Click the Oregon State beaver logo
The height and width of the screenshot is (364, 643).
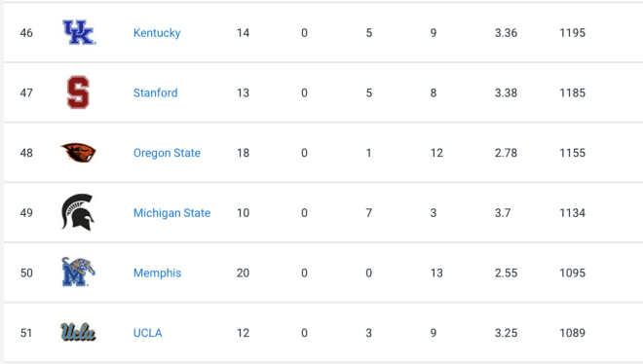click(78, 153)
